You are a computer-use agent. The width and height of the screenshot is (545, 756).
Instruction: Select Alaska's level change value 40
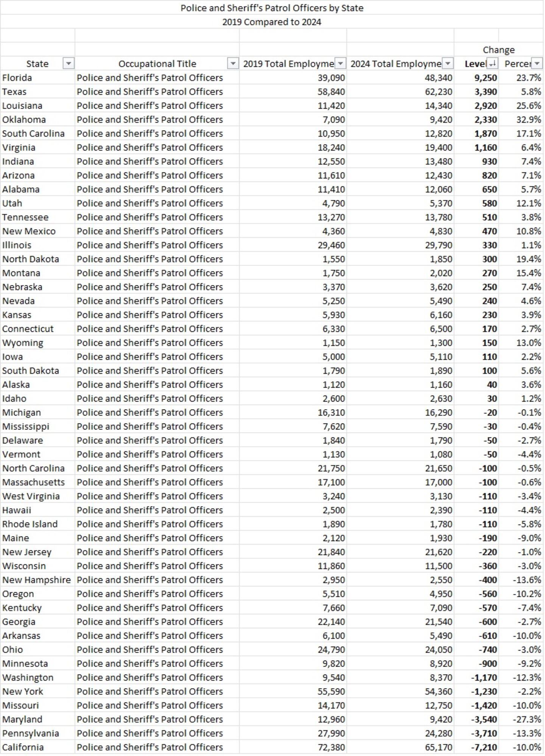pyautogui.click(x=491, y=384)
